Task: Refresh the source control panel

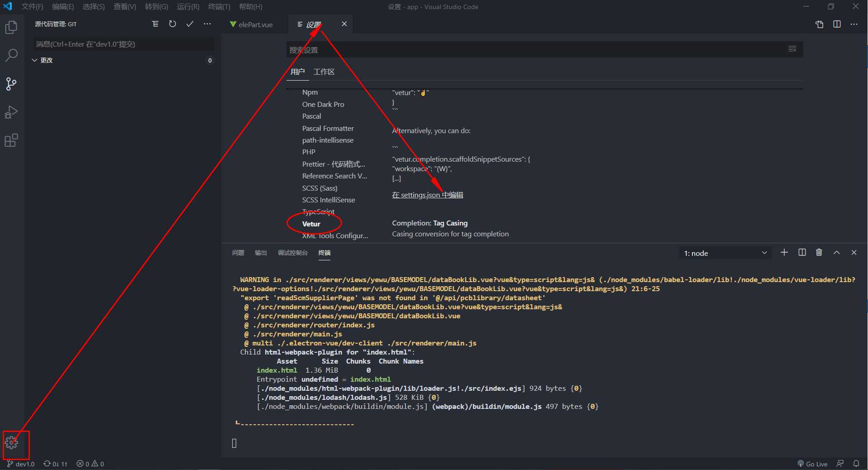Action: pyautogui.click(x=172, y=24)
